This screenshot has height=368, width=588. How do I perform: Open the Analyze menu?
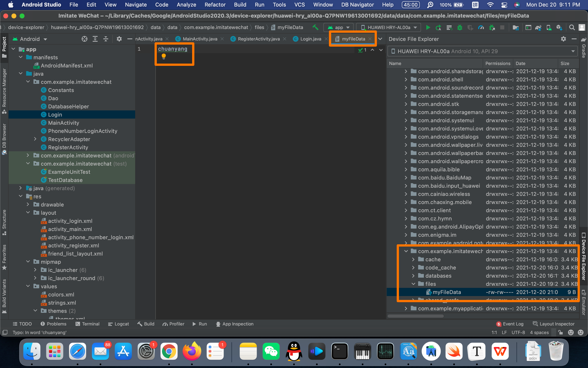[186, 5]
